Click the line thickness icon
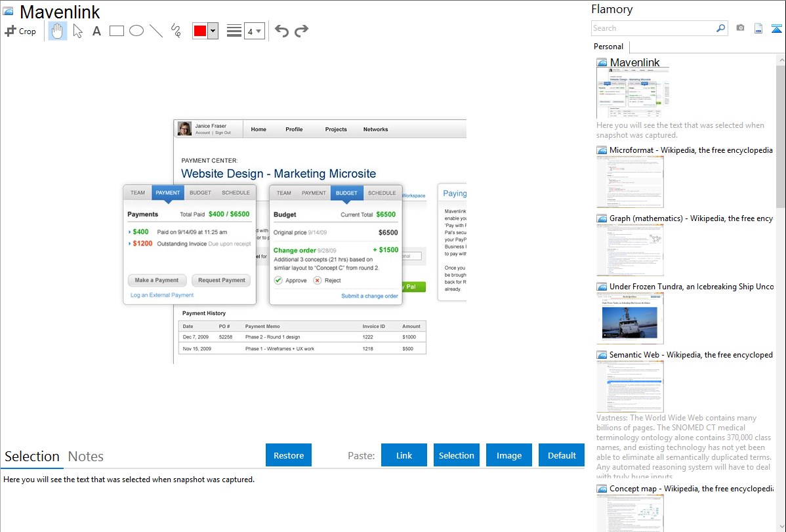This screenshot has width=786, height=532. tap(234, 31)
